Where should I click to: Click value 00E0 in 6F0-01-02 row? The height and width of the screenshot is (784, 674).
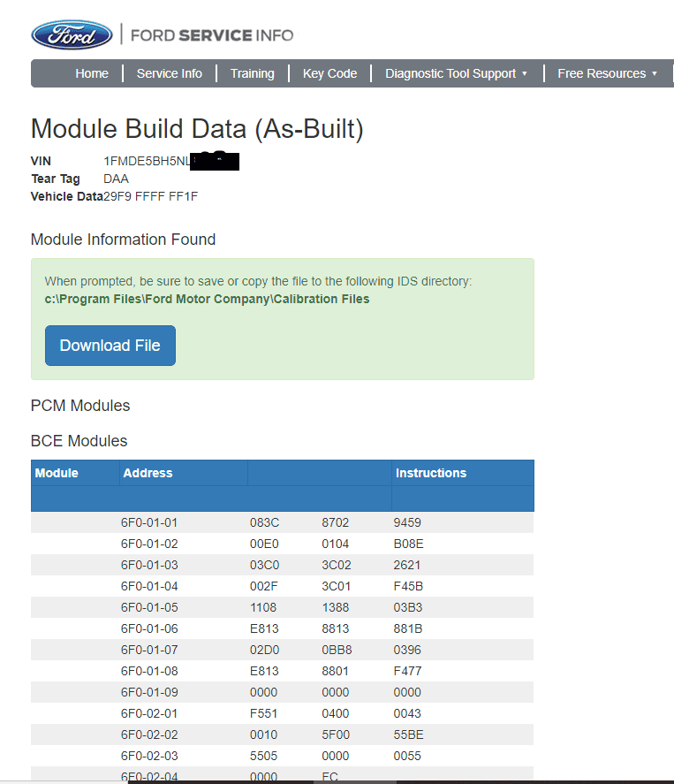(264, 544)
